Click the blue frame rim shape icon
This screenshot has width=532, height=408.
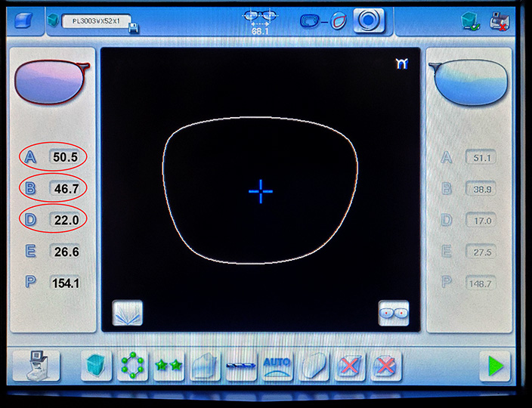coord(309,21)
